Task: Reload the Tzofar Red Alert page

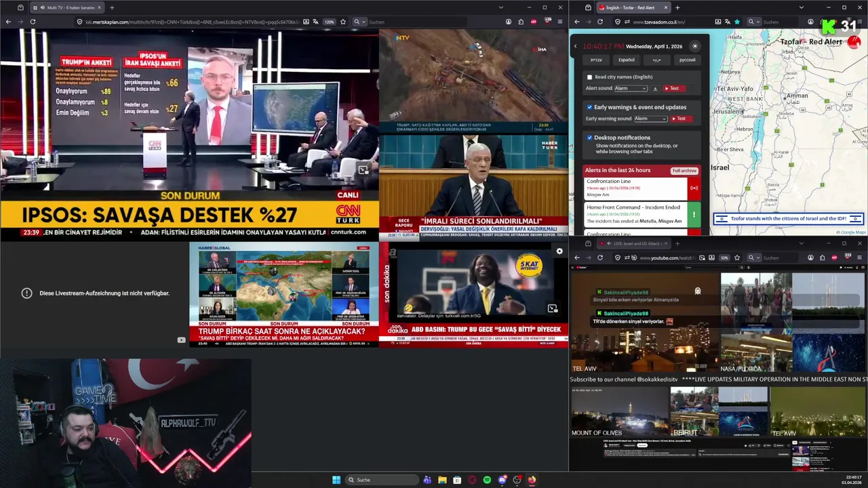Action: point(600,22)
